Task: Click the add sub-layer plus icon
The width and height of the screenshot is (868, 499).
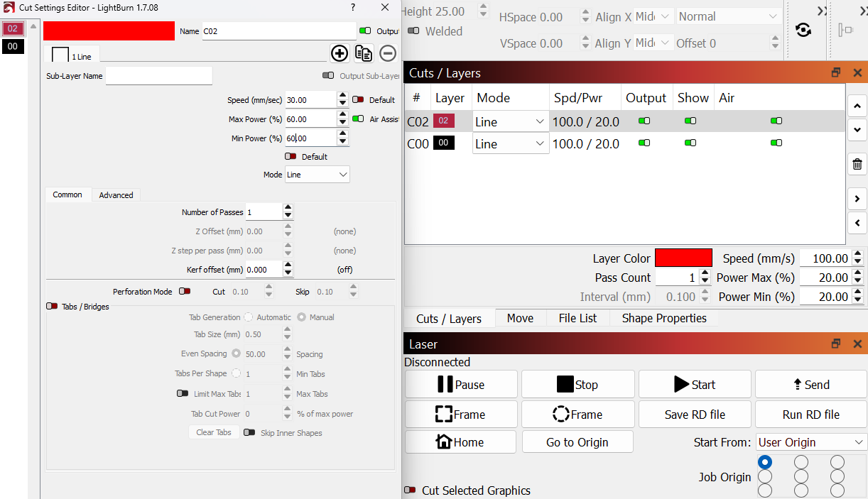Action: point(340,53)
